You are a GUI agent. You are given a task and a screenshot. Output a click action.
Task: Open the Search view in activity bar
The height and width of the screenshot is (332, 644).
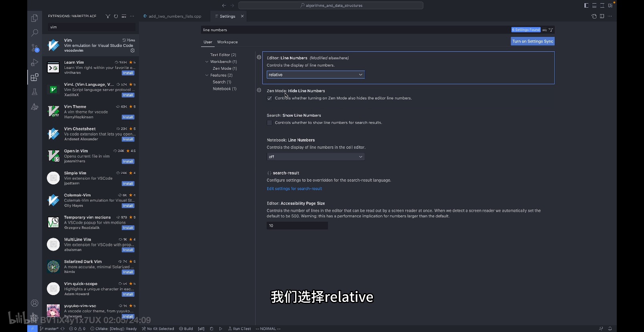point(34,33)
